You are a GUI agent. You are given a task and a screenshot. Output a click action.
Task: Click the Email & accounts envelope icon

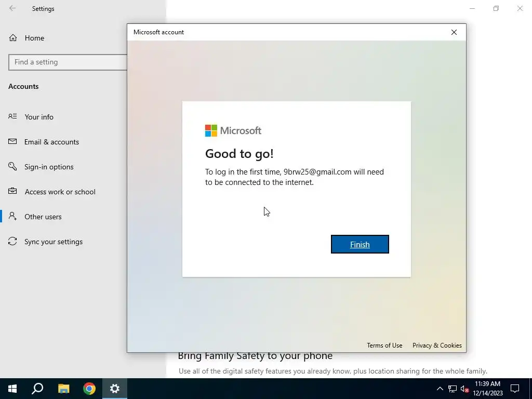[x=12, y=141]
